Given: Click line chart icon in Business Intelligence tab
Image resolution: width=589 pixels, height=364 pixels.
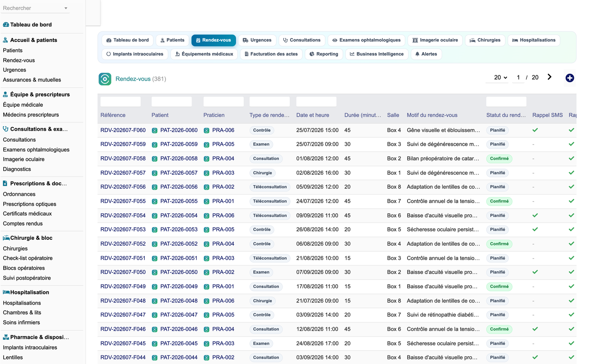Looking at the screenshot, I should (x=352, y=54).
